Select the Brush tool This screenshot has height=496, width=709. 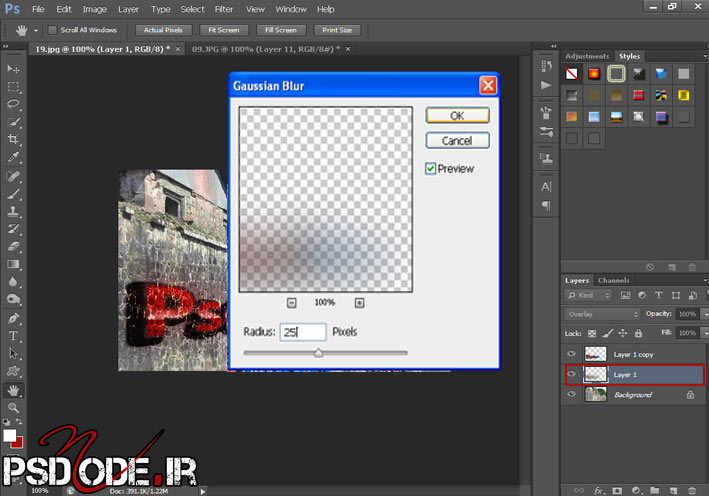pyautogui.click(x=13, y=194)
